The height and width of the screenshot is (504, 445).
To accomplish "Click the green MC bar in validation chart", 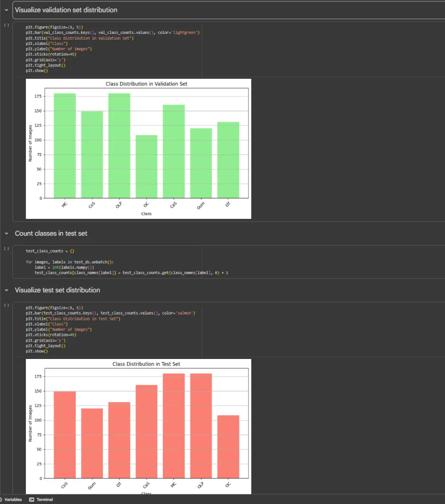I will tap(65, 145).
